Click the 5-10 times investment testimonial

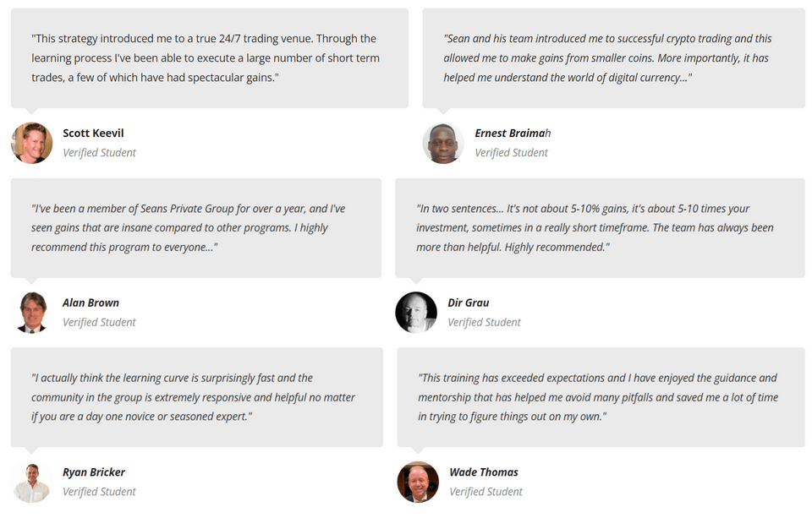pyautogui.click(x=595, y=227)
